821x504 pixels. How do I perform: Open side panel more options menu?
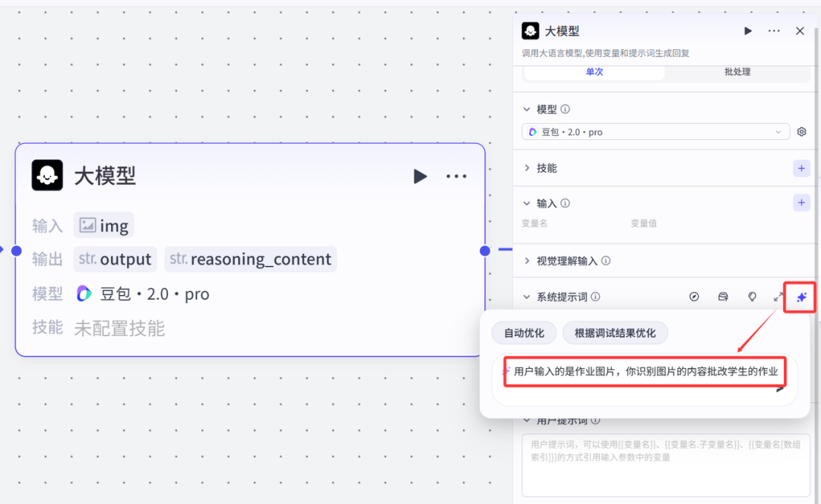click(x=774, y=31)
